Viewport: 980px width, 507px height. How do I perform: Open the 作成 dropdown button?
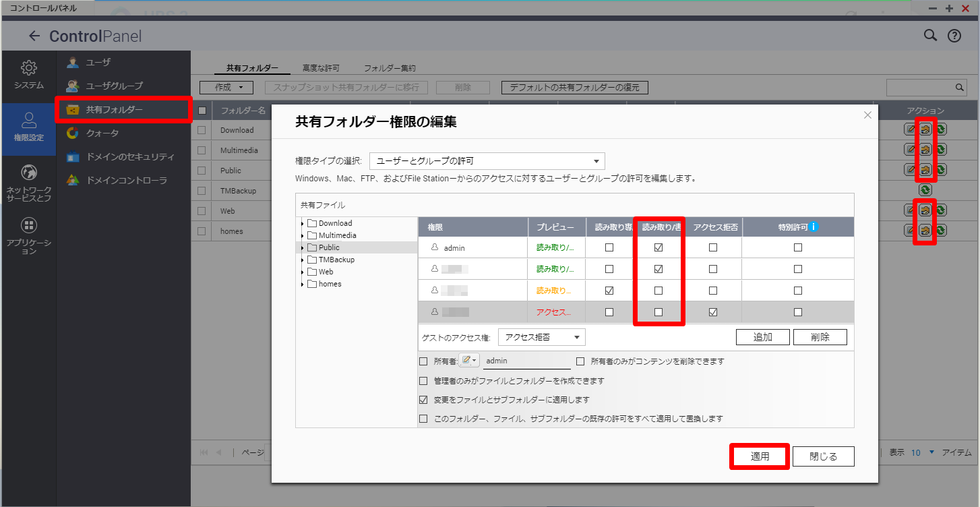coord(226,88)
